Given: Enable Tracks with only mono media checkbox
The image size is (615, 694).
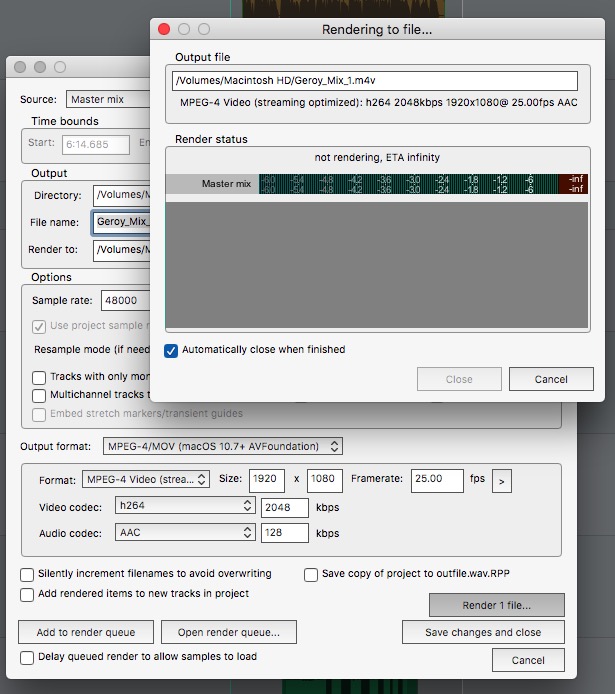Looking at the screenshot, I should point(39,378).
